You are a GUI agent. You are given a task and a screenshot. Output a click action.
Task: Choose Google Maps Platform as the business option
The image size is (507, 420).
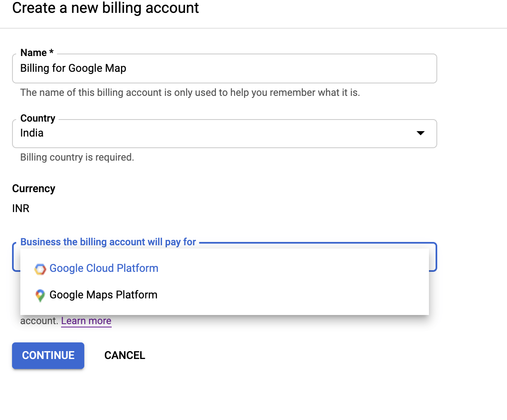[x=103, y=295]
